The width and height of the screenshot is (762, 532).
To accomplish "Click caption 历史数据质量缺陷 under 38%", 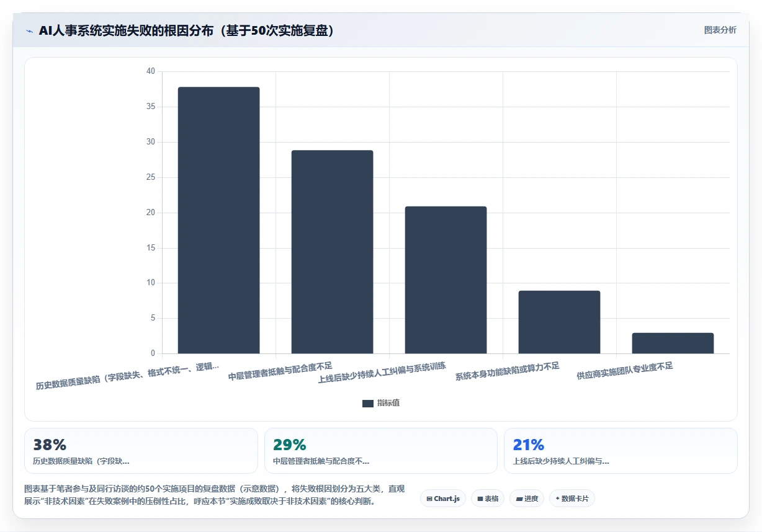I will pyautogui.click(x=81, y=461).
